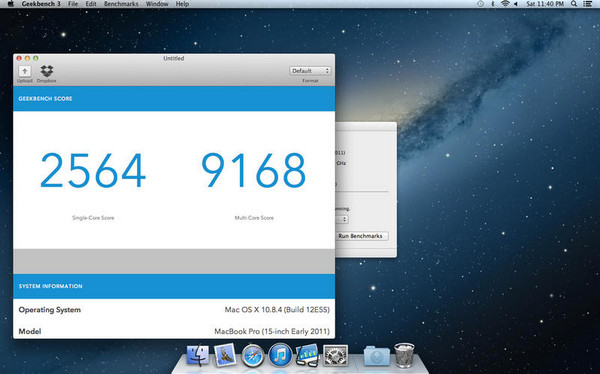The height and width of the screenshot is (374, 600).
Task: Launch Safari compass icon in dock
Action: tap(253, 356)
